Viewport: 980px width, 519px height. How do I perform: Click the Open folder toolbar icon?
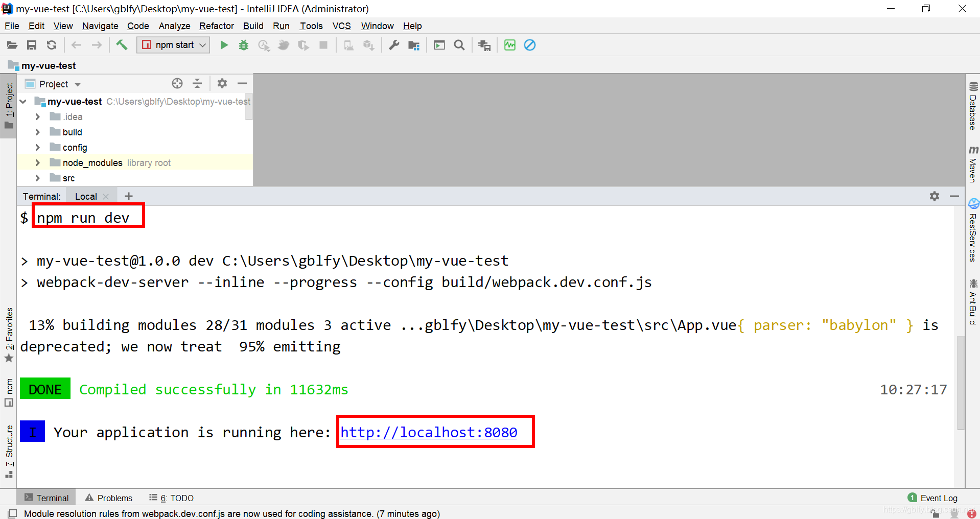12,45
